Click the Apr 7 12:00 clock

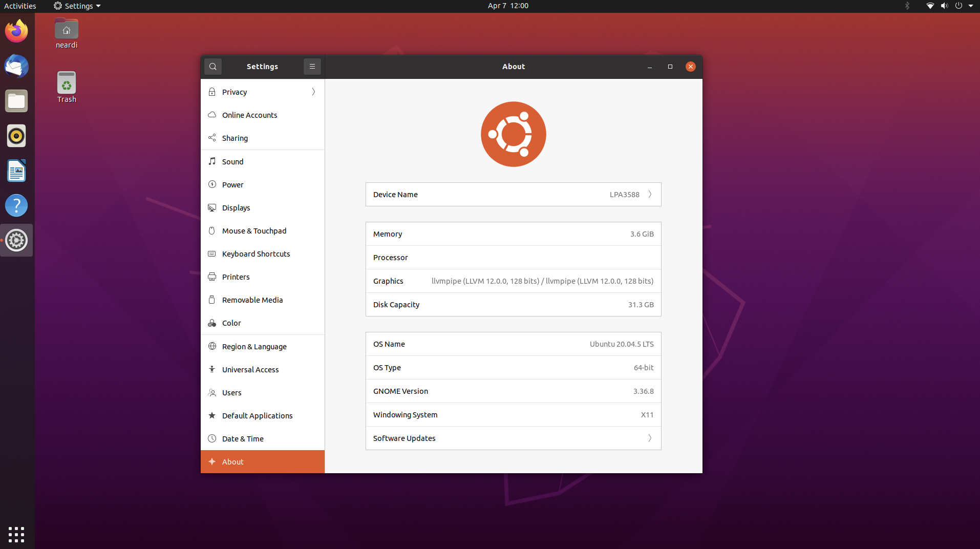coord(508,6)
